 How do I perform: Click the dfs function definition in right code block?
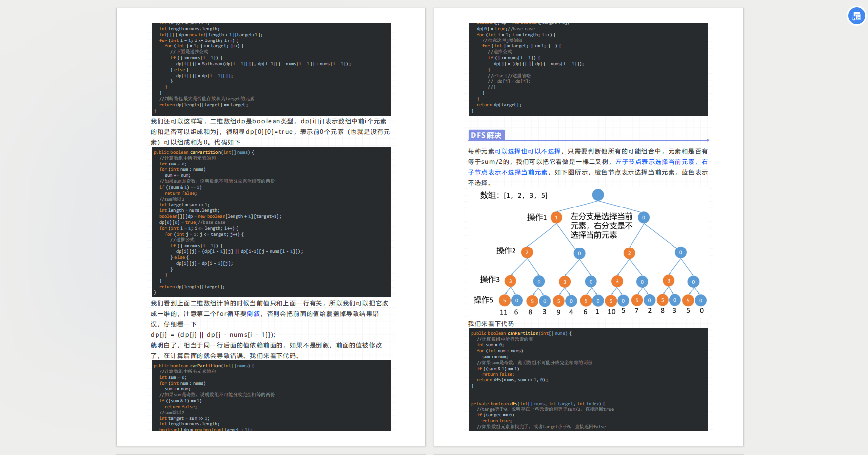[x=513, y=403]
